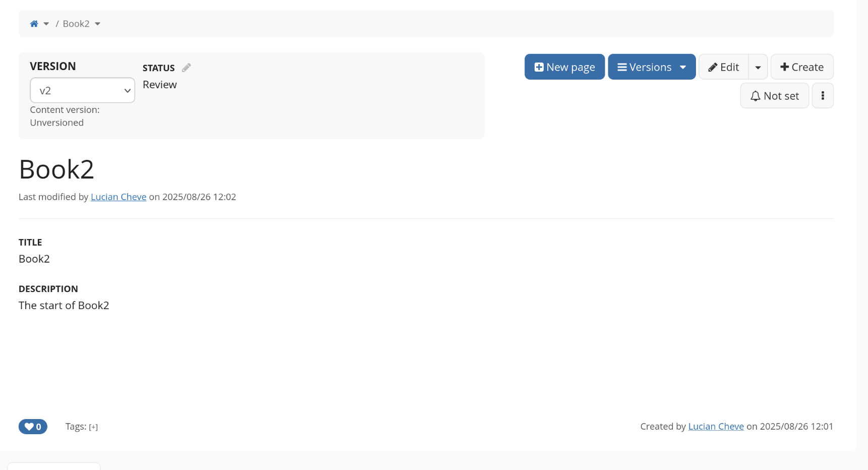Like the page with the heart button
This screenshot has height=470, width=868.
(x=33, y=427)
